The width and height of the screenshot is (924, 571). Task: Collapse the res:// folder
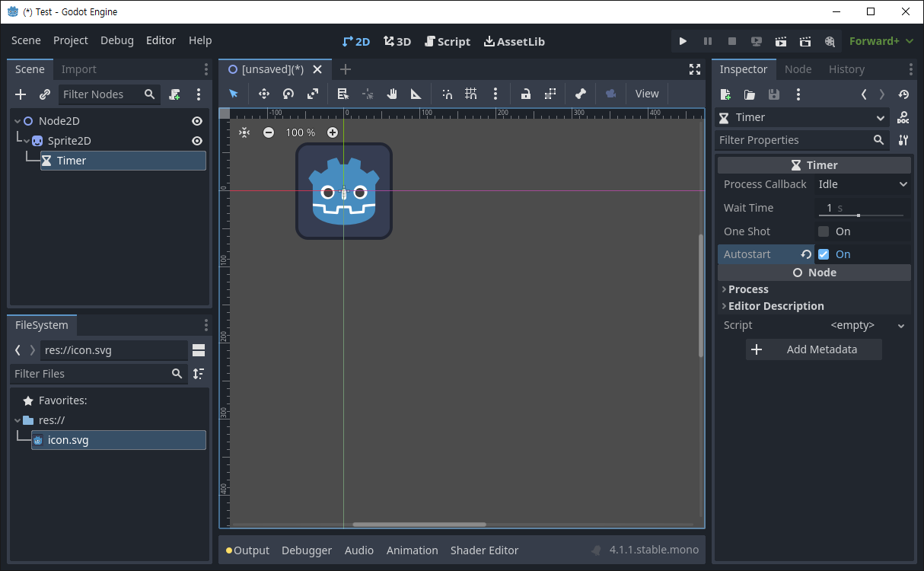[18, 420]
